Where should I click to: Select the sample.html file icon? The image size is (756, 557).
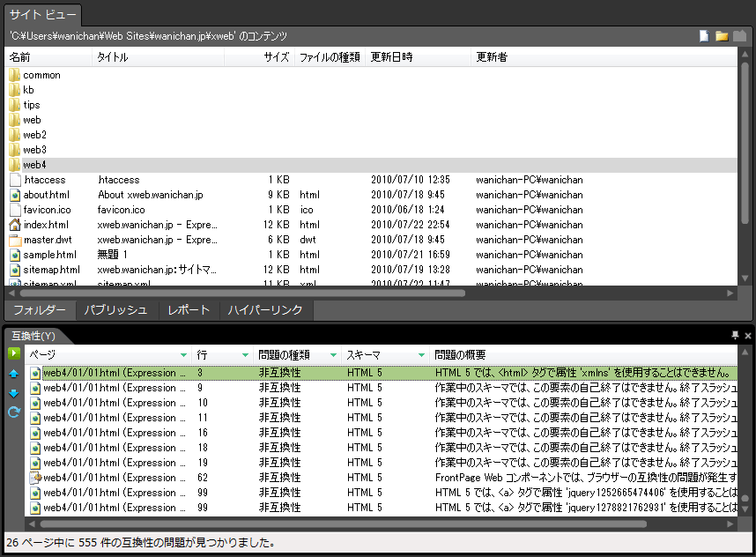click(15, 255)
